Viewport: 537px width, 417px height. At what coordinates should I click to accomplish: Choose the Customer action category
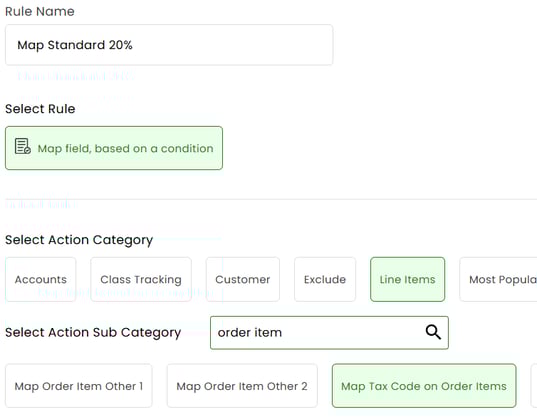tap(242, 279)
